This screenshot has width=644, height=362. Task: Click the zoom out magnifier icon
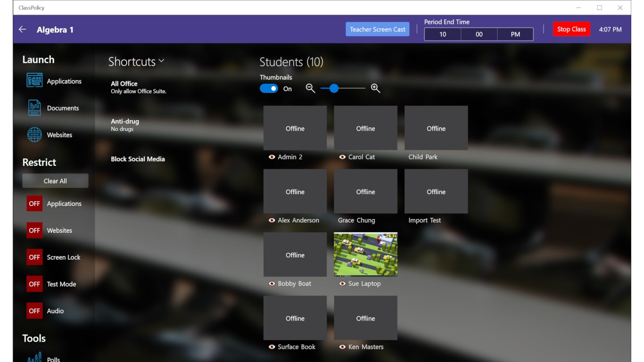click(x=310, y=88)
